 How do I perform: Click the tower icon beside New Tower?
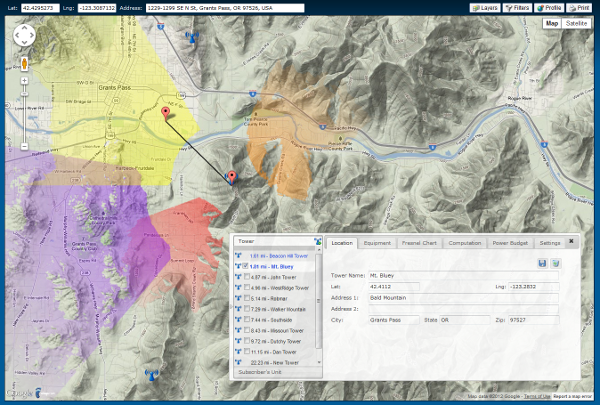tap(238, 362)
